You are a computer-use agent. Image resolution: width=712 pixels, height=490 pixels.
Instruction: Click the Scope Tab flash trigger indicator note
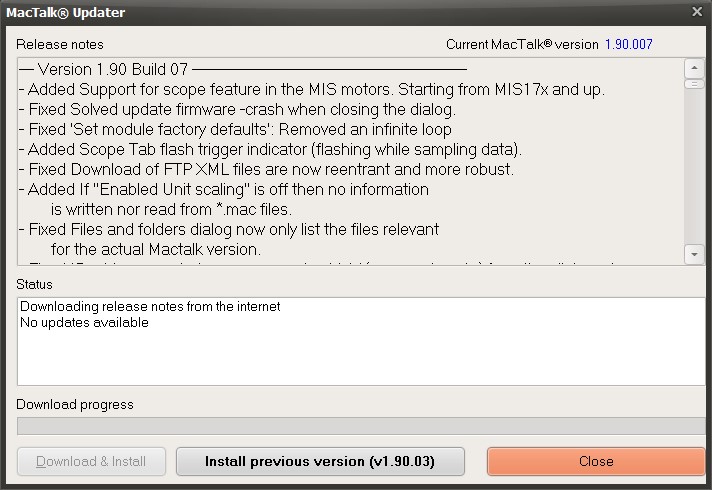[271, 149]
